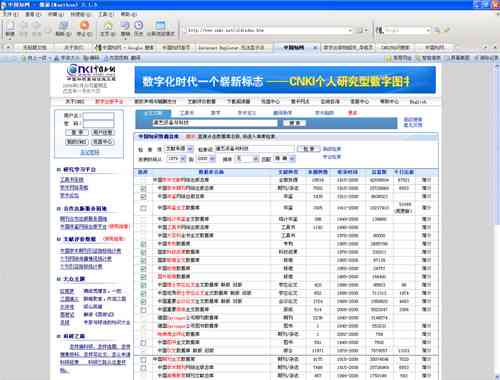Screen dimensions: 500x380
Task: Click the blue CNKI digital library banner
Action: [285, 80]
